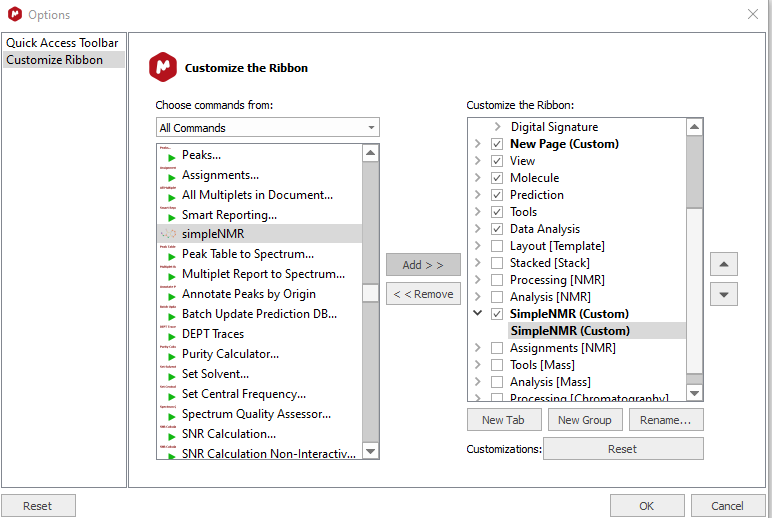772x518 pixels.
Task: Click OK to confirm options
Action: click(647, 506)
